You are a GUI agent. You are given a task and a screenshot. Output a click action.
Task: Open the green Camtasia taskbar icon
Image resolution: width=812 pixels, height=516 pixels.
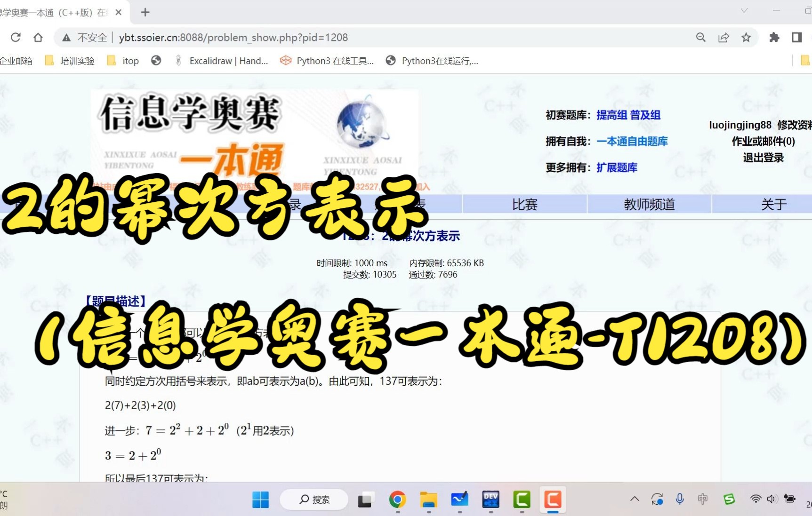click(x=522, y=500)
